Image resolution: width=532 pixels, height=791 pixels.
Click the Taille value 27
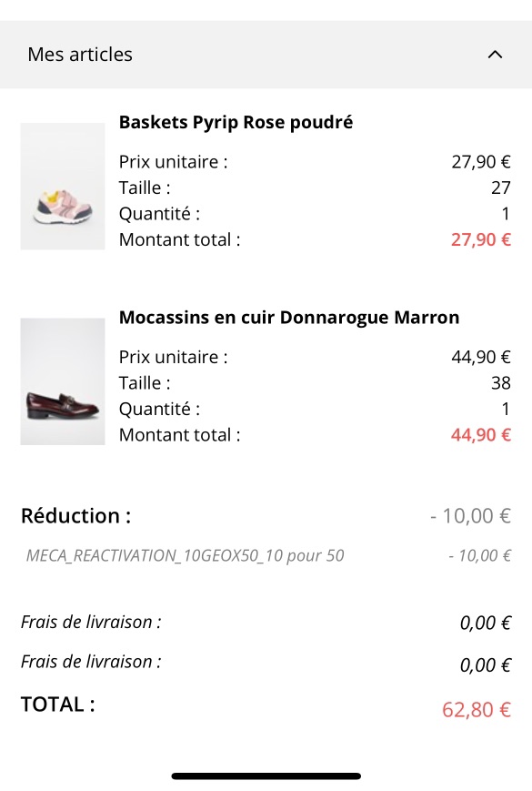(x=501, y=188)
